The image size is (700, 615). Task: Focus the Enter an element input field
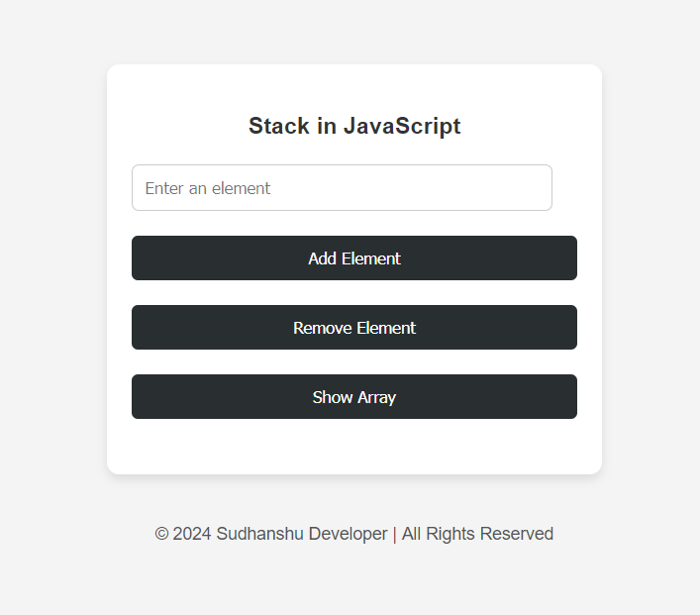342,187
